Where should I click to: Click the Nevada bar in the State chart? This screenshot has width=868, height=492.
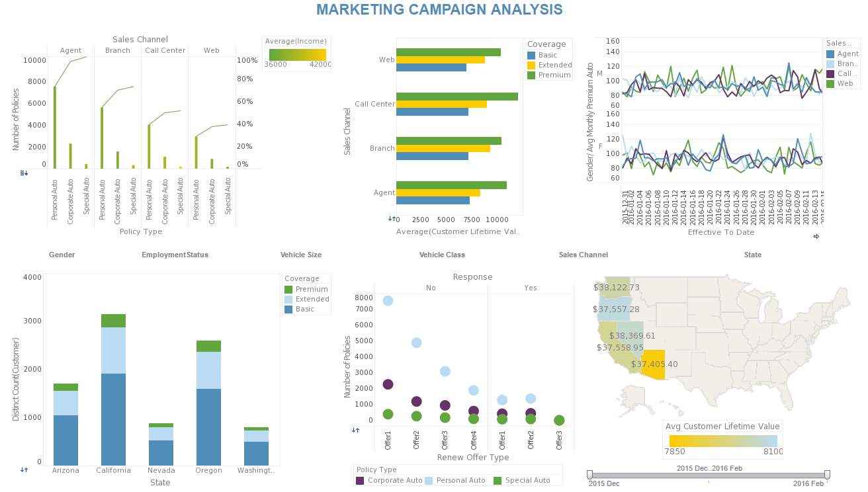click(161, 444)
